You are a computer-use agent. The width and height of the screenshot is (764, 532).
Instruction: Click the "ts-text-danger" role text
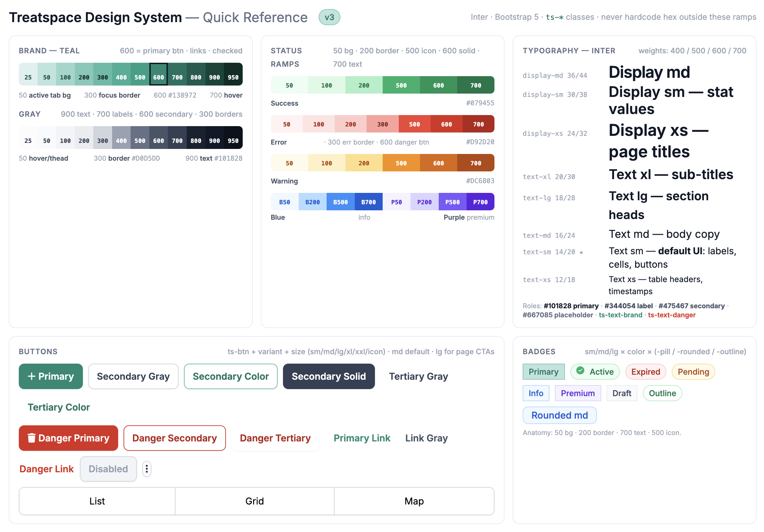point(672,315)
